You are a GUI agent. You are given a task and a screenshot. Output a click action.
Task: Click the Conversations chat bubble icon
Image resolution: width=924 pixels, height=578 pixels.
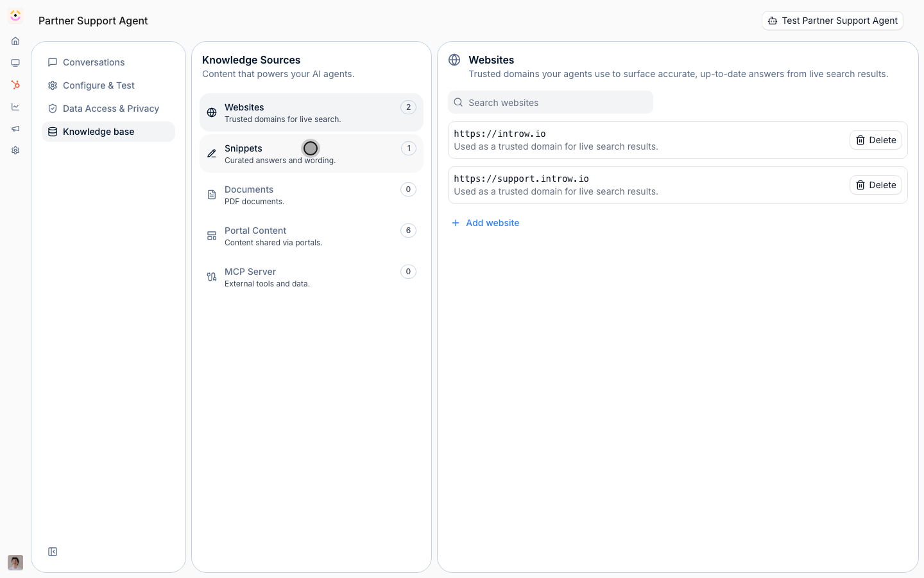(x=53, y=62)
